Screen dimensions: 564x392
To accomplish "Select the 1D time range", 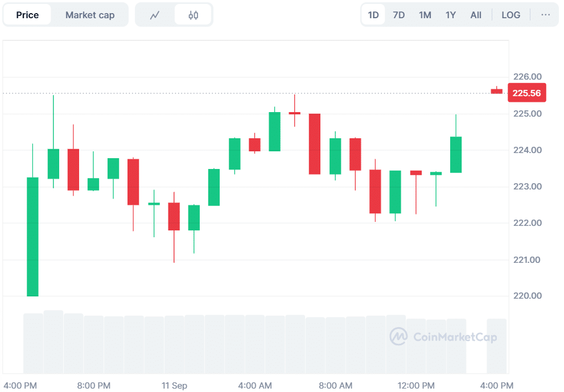I will click(x=373, y=15).
